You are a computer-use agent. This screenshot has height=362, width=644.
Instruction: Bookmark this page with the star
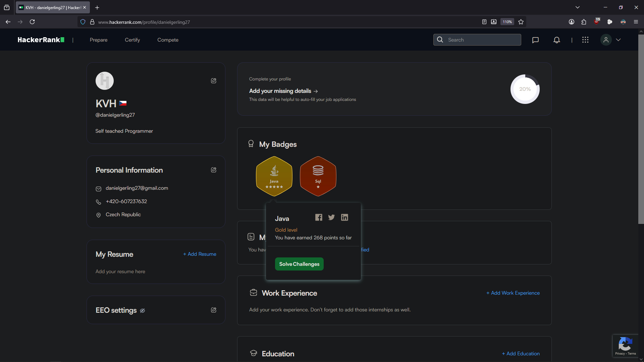click(x=521, y=22)
